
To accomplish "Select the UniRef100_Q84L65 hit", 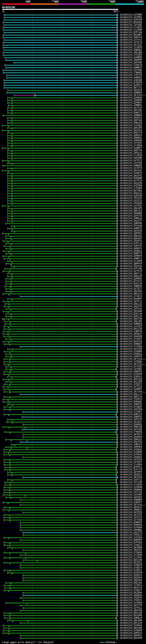I will click(x=131, y=276).
